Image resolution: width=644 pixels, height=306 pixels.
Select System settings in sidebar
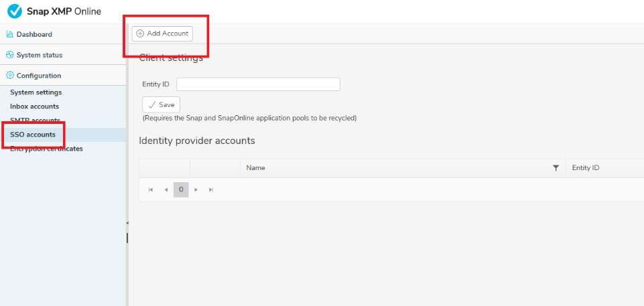click(36, 92)
